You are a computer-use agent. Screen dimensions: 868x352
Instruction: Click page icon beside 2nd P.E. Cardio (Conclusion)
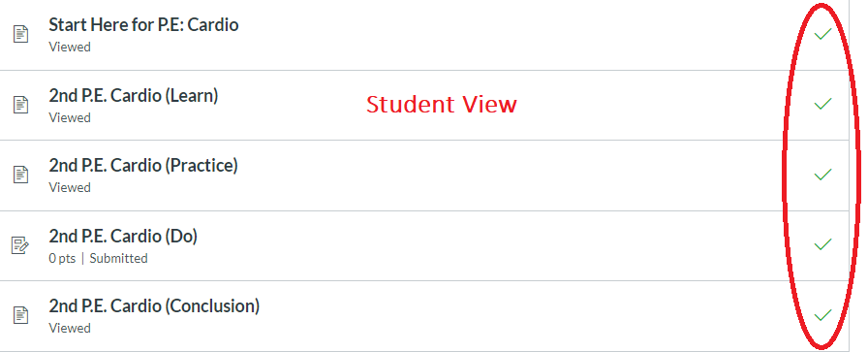(20, 315)
